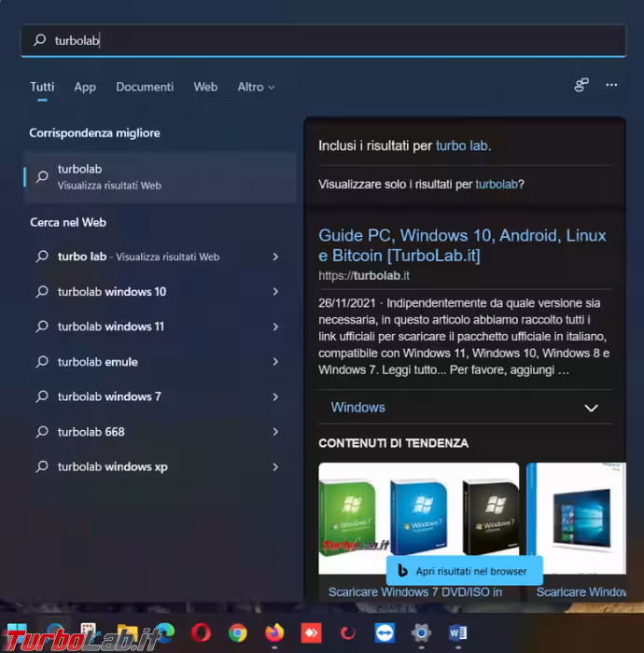
Task: Switch to the App tab
Action: point(85,87)
